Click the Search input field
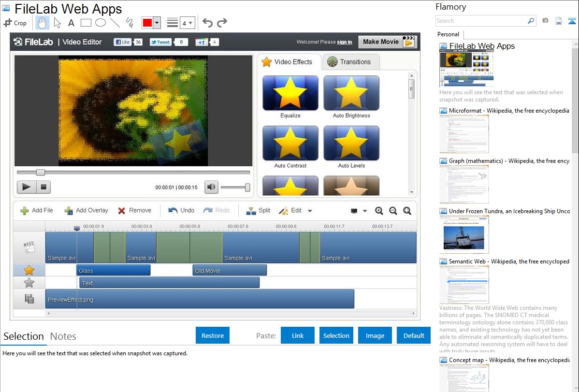579x392 pixels. 481,21
